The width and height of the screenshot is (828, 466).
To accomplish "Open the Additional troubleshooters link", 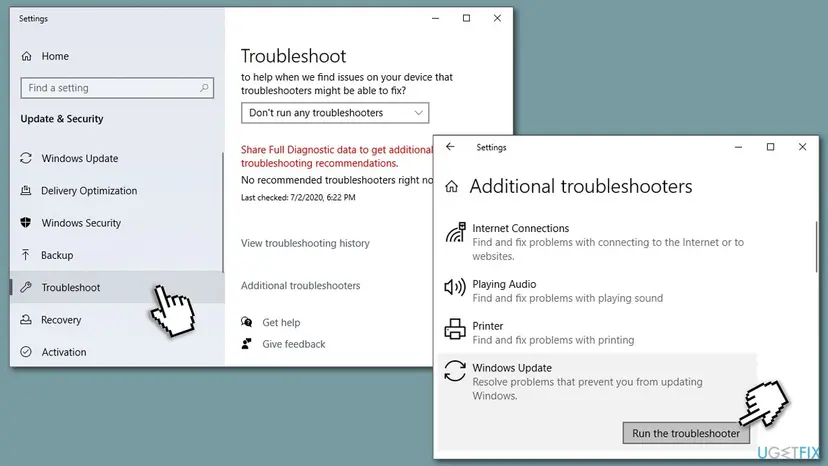I will 300,285.
